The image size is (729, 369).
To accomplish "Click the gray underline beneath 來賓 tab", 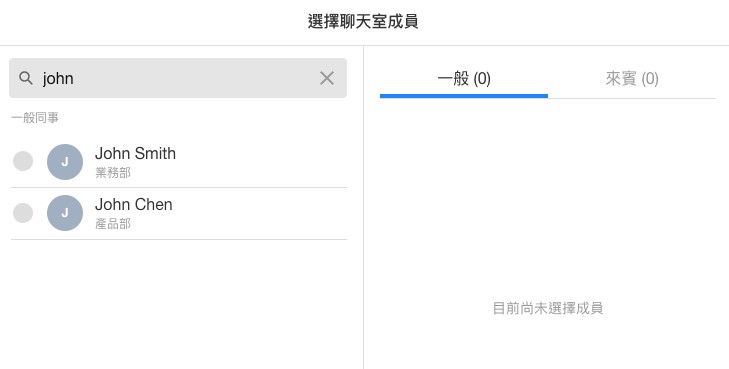I will (x=632, y=98).
